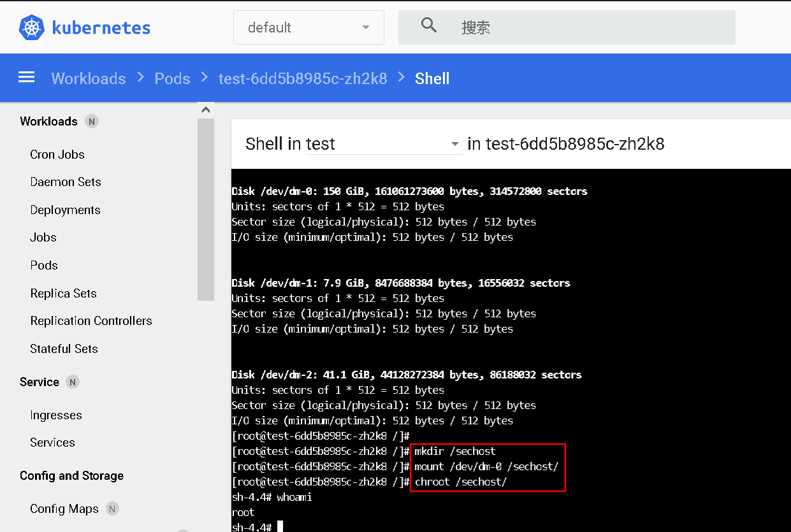This screenshot has width=791, height=532.
Task: Open Pods in the sidebar
Action: pyautogui.click(x=44, y=265)
